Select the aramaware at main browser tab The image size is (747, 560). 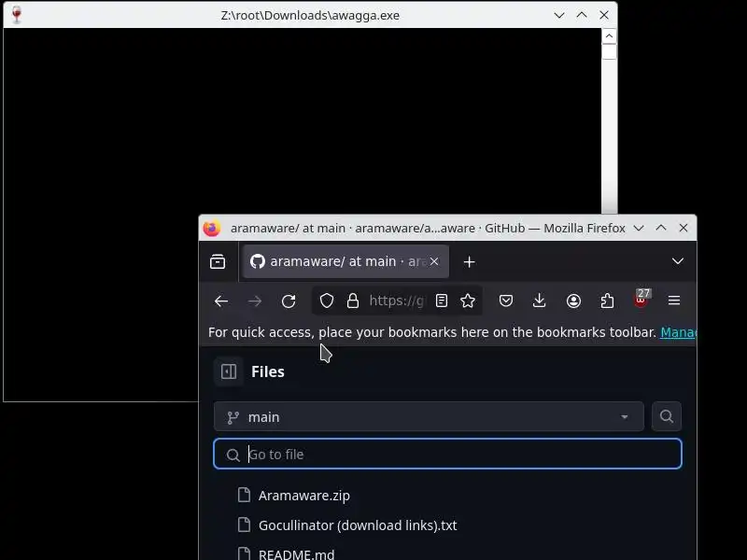pyautogui.click(x=345, y=261)
